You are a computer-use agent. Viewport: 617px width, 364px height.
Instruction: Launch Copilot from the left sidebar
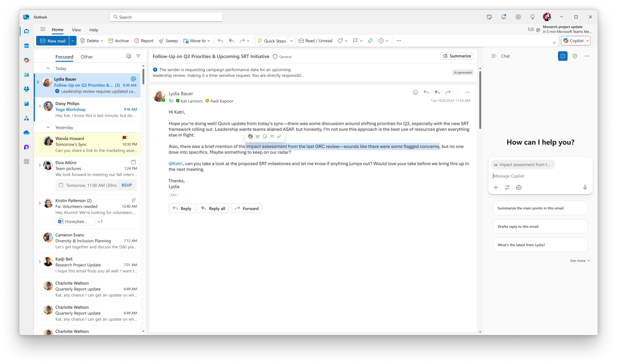point(27,60)
